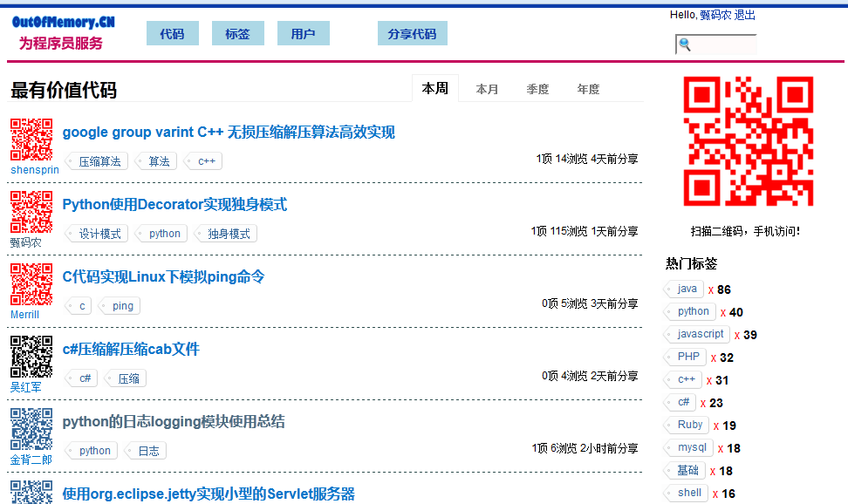Open the 用户 navigation menu

(304, 33)
